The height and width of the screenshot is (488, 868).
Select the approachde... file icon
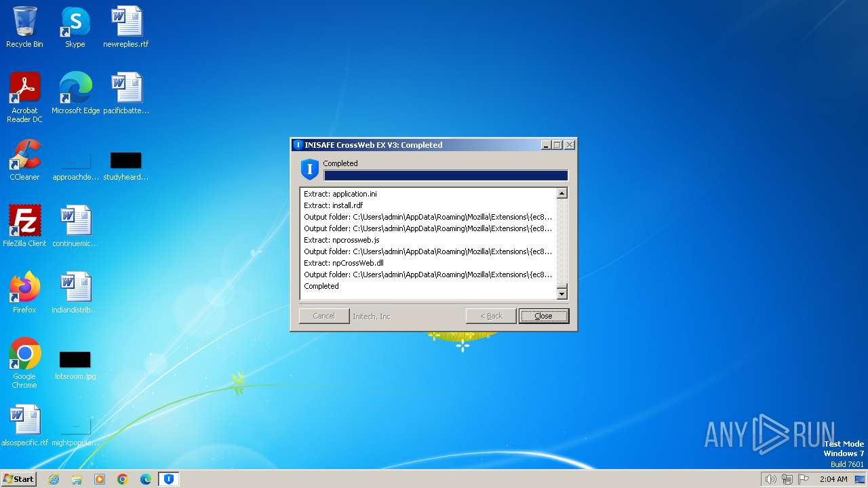pos(75,166)
